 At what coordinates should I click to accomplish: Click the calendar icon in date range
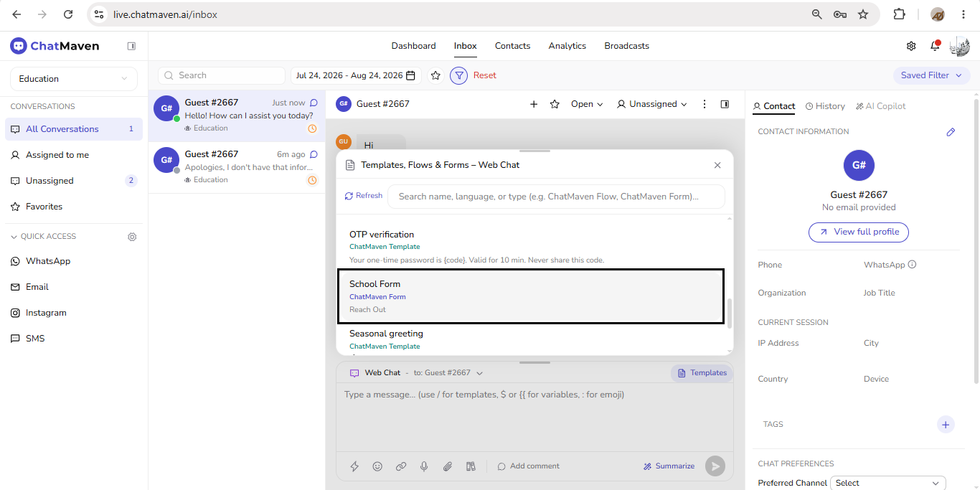pos(410,75)
